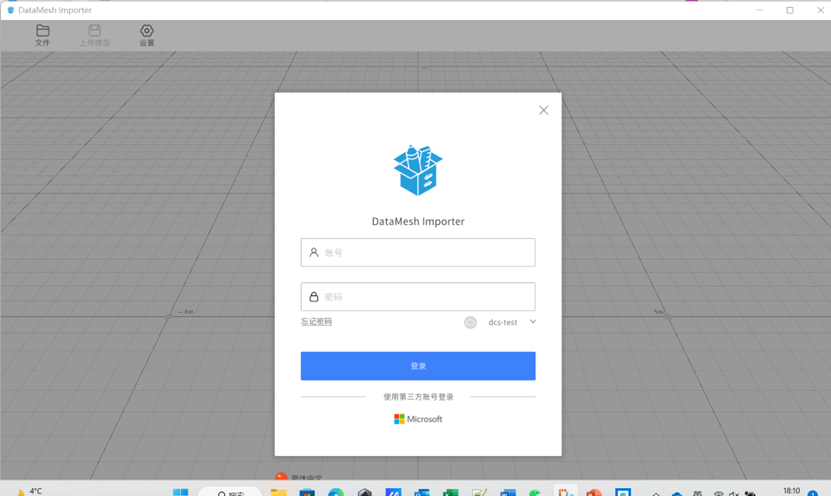Sign in with Microsoft account
The image size is (831, 496).
point(418,419)
